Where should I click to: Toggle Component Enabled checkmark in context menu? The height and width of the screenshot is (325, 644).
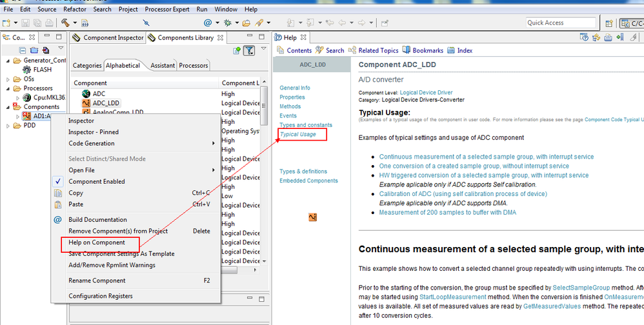pos(58,181)
